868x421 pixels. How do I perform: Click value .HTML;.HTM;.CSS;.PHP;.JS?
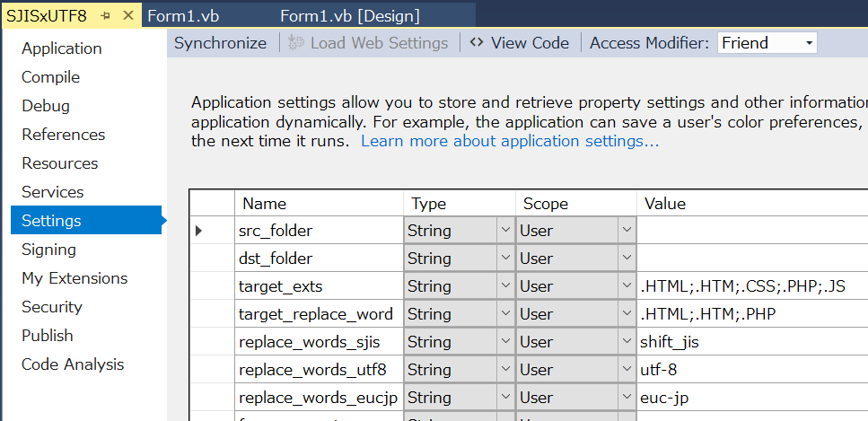pos(752,285)
